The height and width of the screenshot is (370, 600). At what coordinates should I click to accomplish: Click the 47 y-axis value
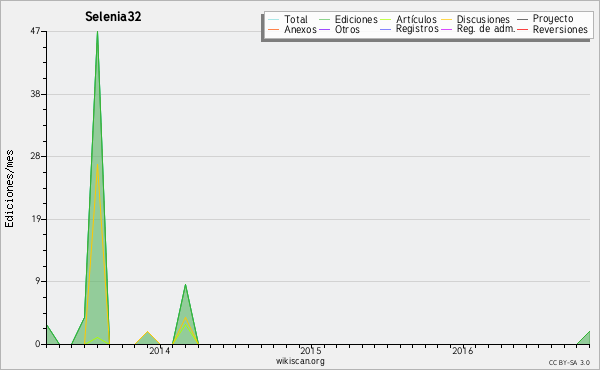click(35, 31)
